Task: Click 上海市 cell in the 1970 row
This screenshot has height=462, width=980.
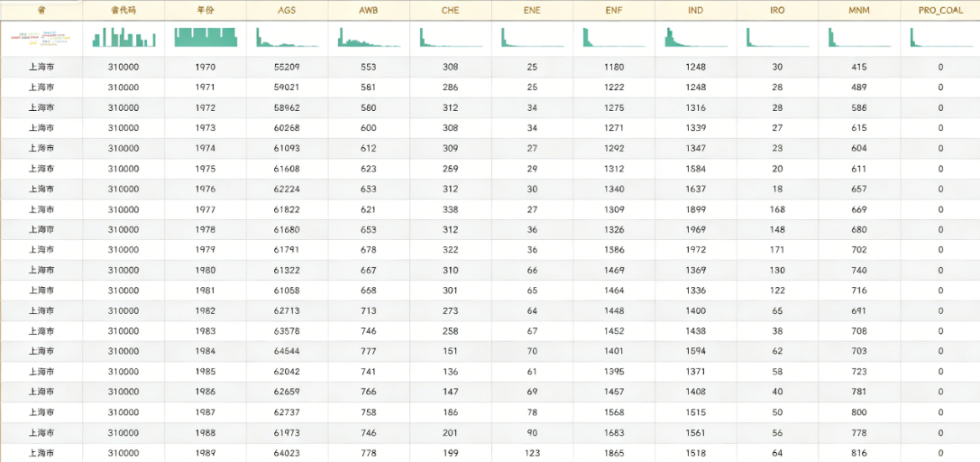Action: [41, 68]
